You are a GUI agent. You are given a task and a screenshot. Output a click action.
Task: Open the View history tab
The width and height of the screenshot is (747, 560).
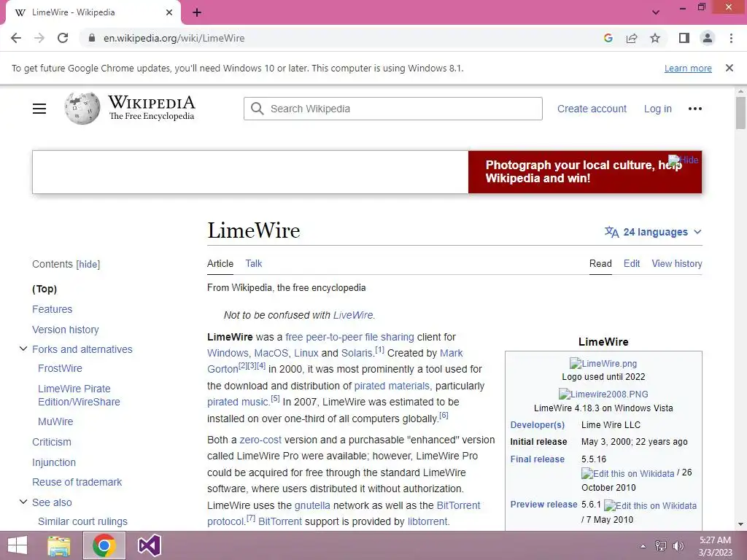click(x=677, y=263)
